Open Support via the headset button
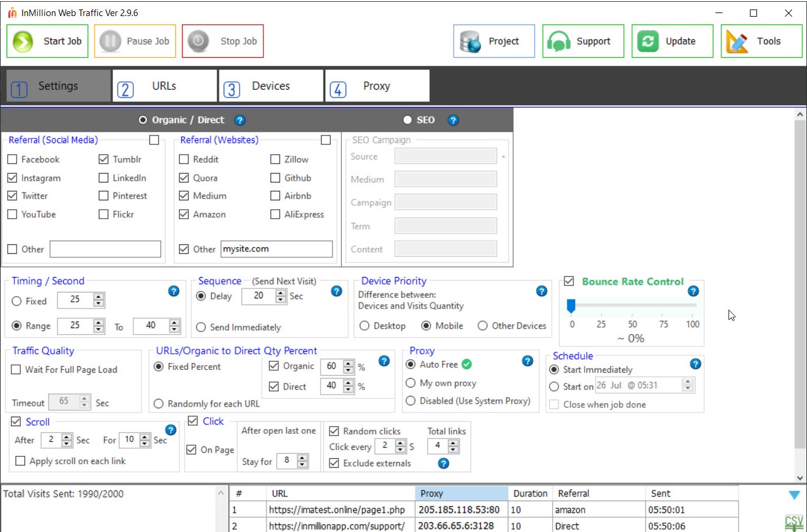This screenshot has height=532, width=807. pos(583,41)
